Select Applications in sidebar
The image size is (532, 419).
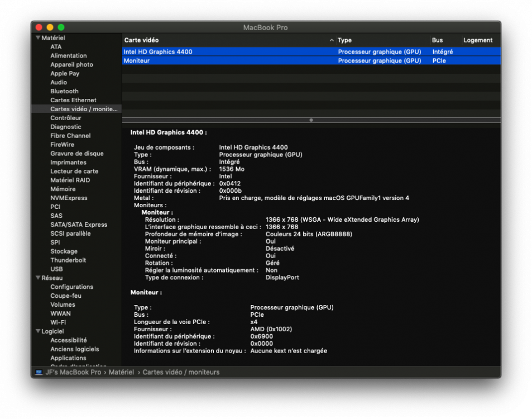(68, 358)
